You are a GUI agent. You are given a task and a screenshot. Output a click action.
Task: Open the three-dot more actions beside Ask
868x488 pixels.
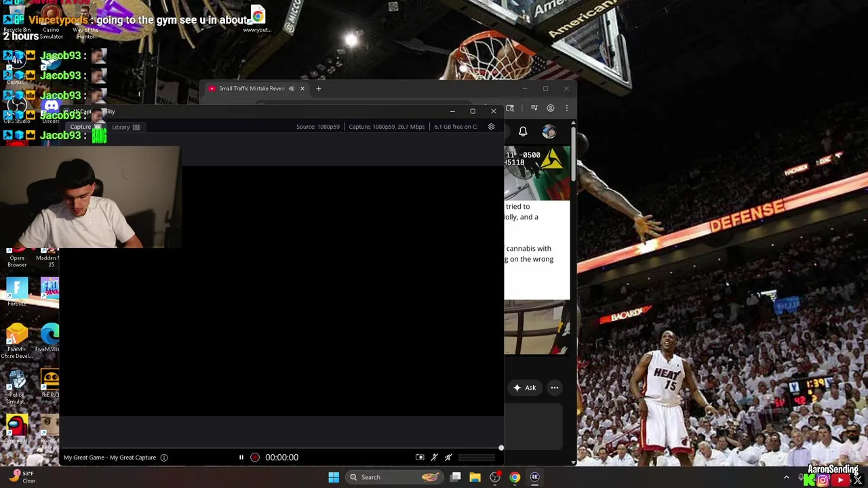[555, 388]
